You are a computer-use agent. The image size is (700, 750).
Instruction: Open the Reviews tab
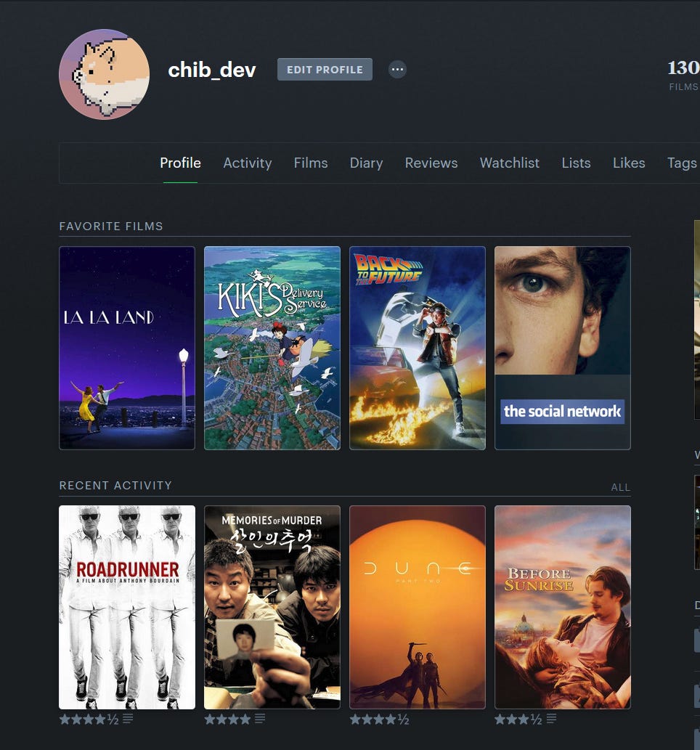(431, 163)
